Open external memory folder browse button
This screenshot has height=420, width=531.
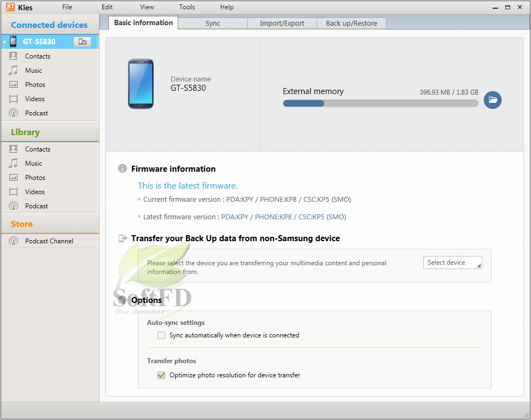click(492, 100)
